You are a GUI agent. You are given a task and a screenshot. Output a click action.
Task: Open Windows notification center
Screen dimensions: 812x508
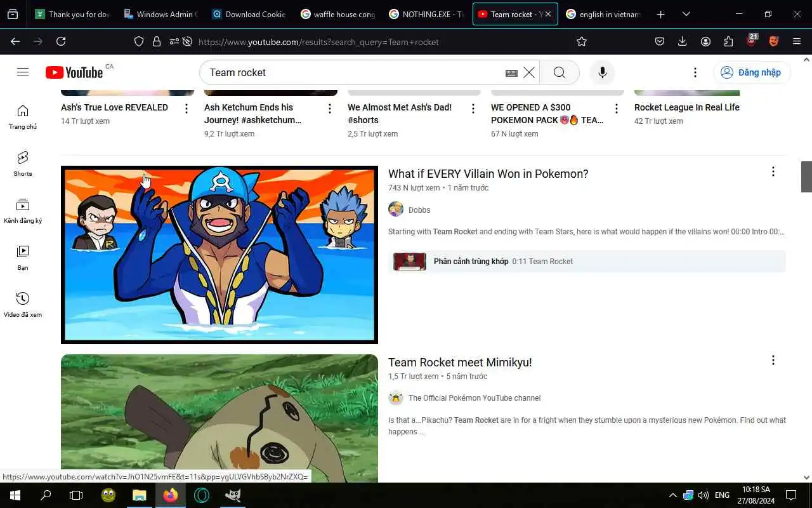tap(791, 495)
